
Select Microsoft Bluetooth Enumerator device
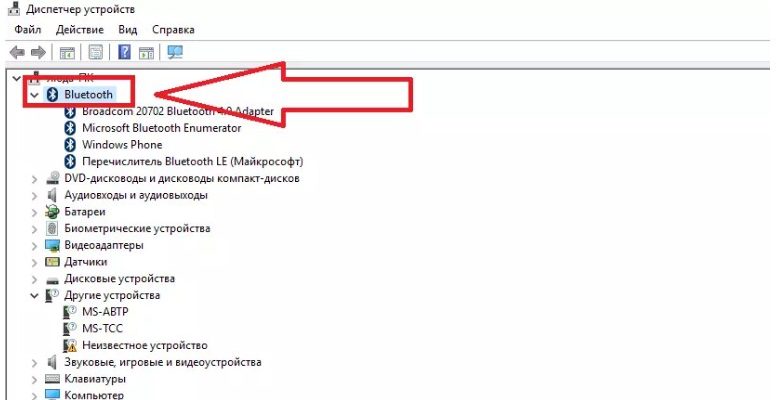pos(162,128)
